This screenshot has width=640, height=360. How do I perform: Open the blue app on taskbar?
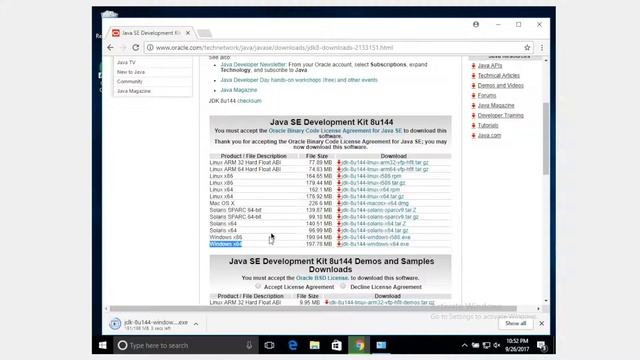tap(381, 345)
